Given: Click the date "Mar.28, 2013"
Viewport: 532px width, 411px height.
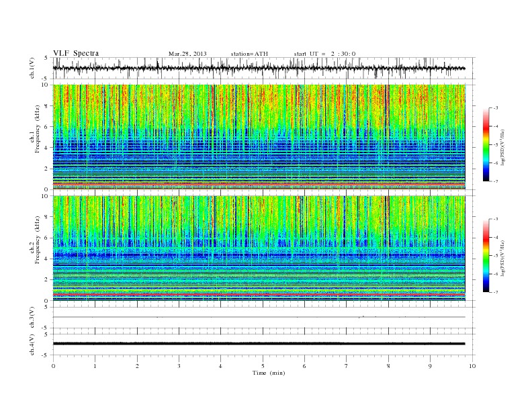Looking at the screenshot, I should pos(187,54).
